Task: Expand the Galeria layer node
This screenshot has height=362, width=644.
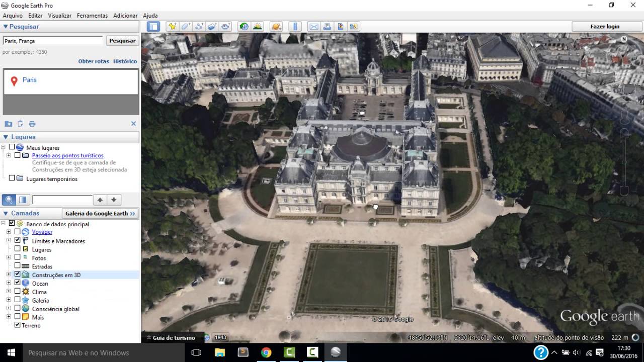Action: (9, 300)
